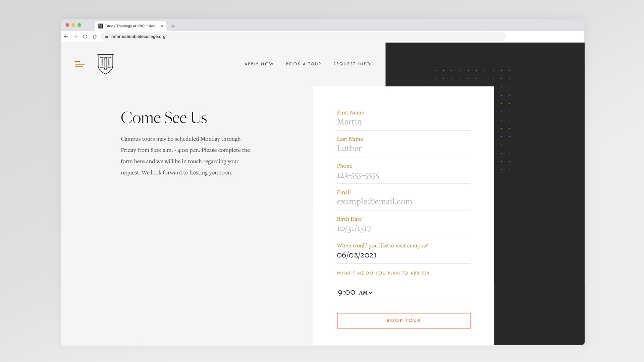The width and height of the screenshot is (644, 362).
Task: Click the First Name field showing Martin
Action: [x=404, y=122]
